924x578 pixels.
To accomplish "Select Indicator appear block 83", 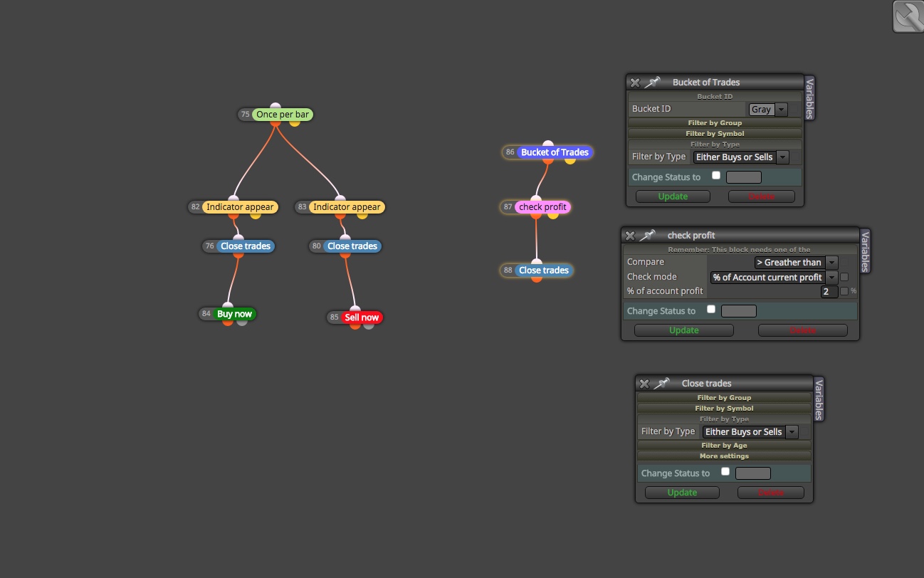I will 347,207.
